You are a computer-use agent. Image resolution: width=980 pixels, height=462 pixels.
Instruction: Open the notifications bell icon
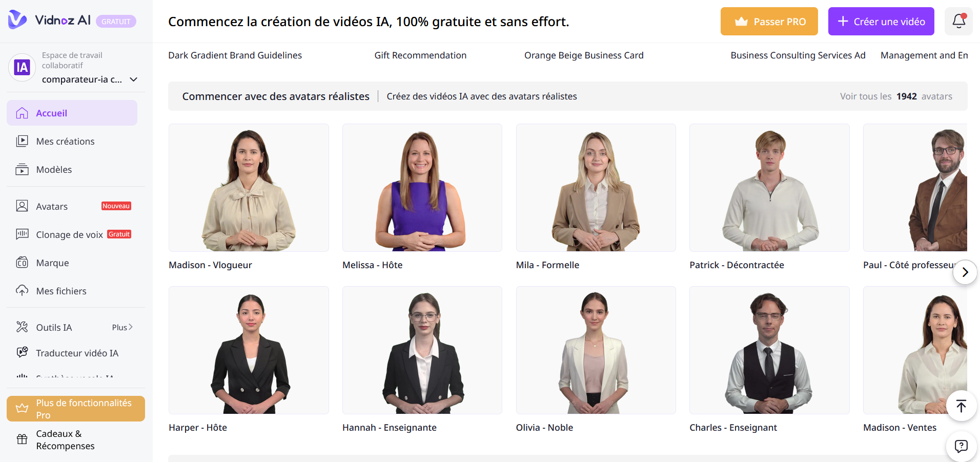tap(958, 21)
